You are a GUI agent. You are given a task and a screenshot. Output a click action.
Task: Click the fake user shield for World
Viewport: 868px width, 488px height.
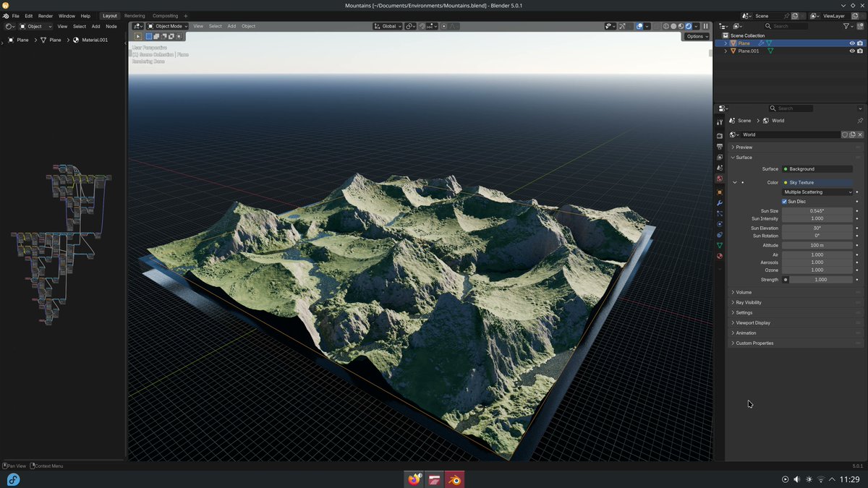tap(844, 134)
